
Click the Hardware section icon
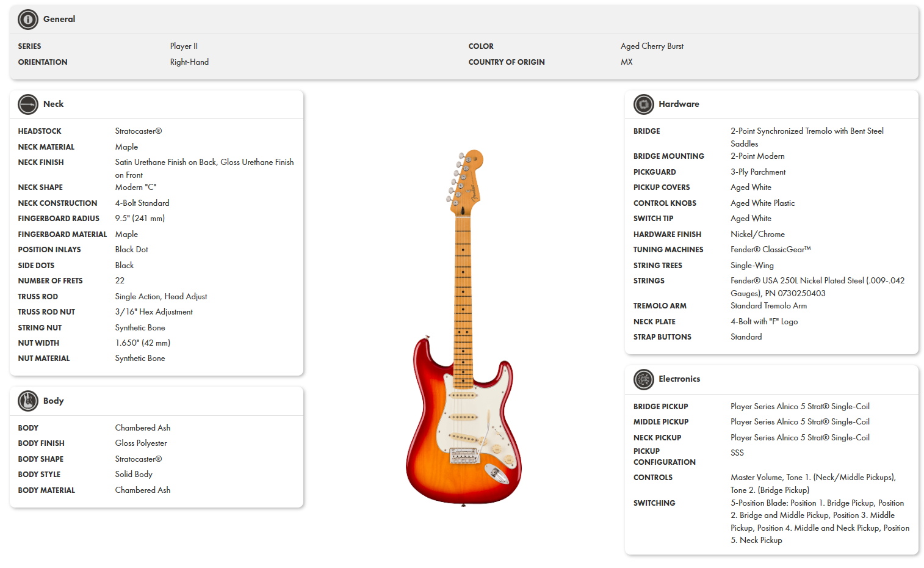pos(643,104)
